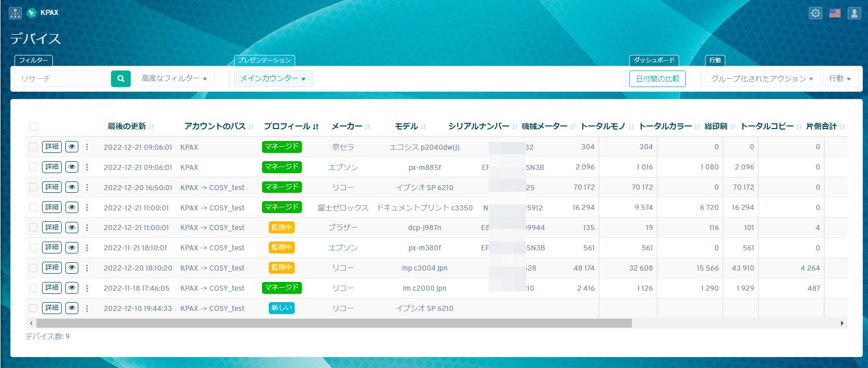This screenshot has width=868, height=368.
Task: Open the three-dot menu for the mp c3004 jpn row
Action: pos(87,268)
